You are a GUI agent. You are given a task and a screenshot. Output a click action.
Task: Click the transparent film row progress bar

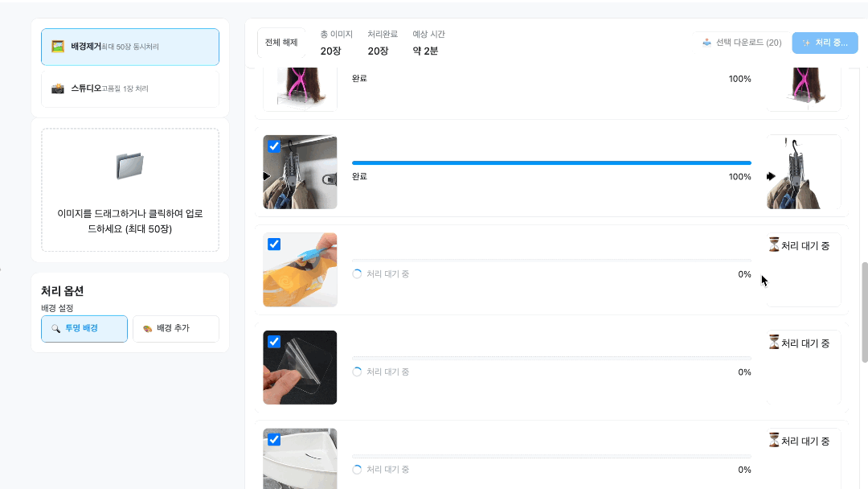point(551,358)
